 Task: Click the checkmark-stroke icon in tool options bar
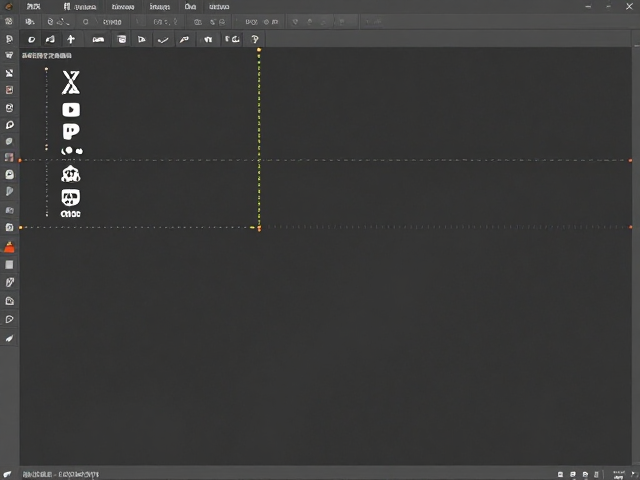pos(163,40)
